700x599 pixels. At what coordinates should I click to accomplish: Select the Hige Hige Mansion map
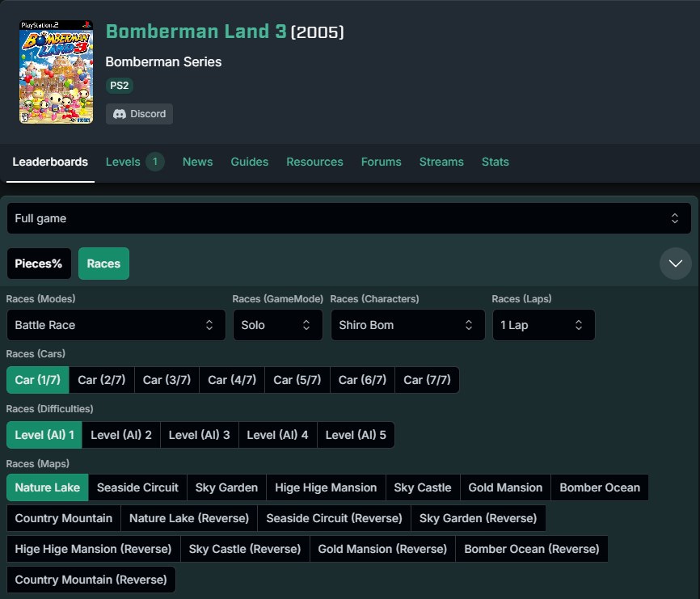326,487
